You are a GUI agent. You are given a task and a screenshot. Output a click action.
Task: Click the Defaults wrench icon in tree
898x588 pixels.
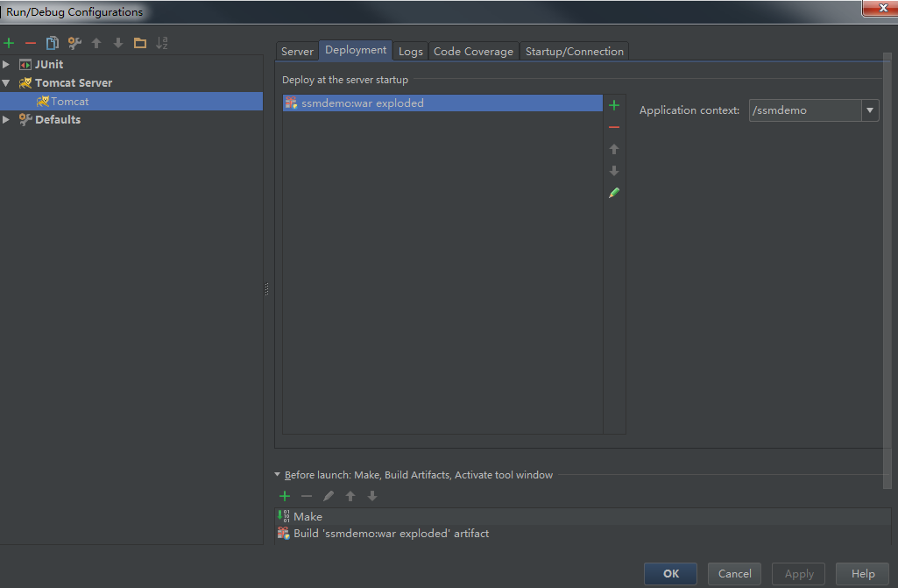(25, 120)
